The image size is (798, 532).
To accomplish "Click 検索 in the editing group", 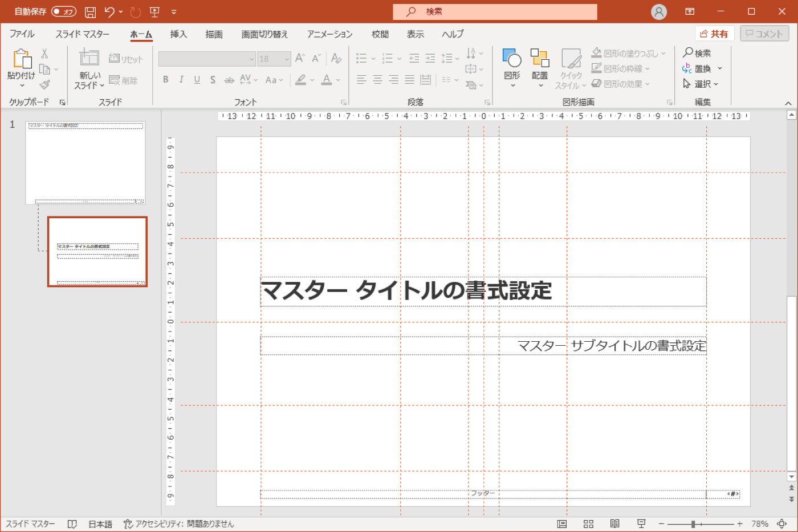I will (x=697, y=53).
